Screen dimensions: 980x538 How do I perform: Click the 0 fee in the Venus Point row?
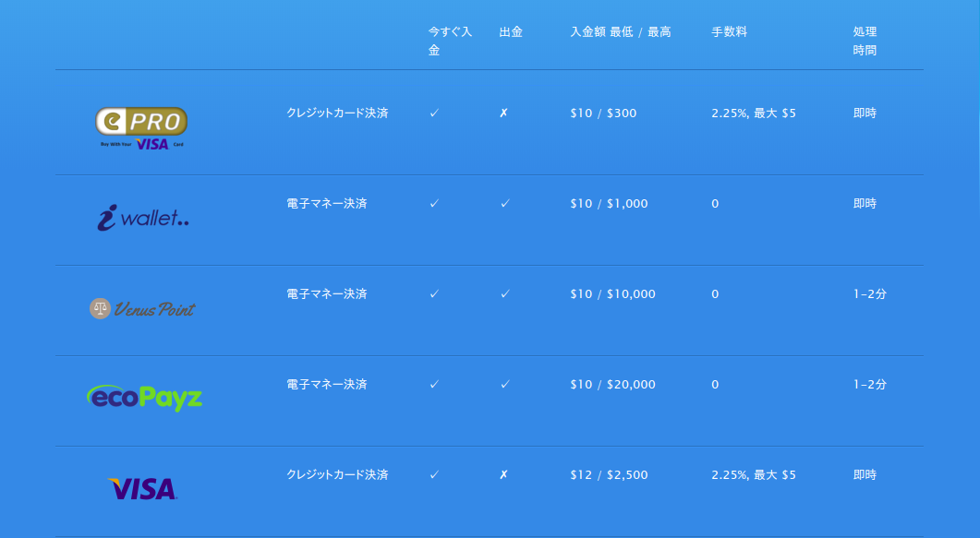[x=715, y=294]
